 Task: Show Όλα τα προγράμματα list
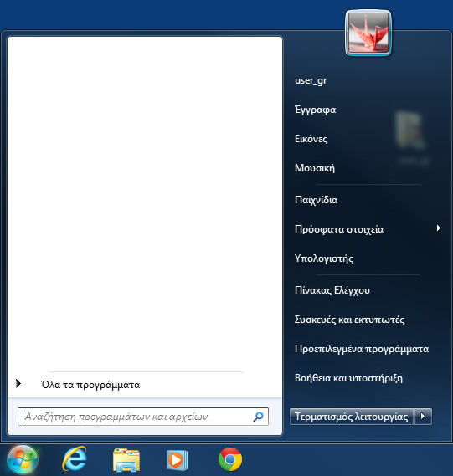click(90, 385)
